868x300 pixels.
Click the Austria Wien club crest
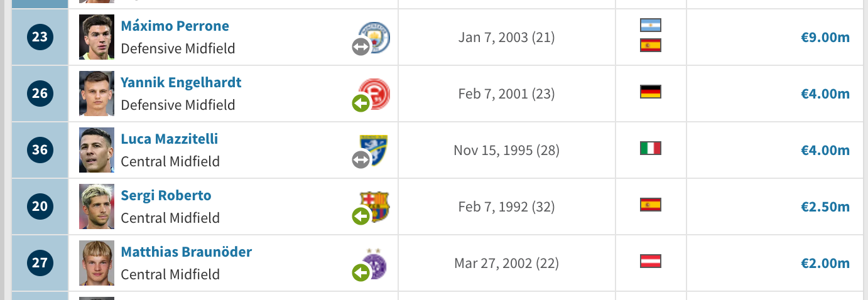[x=374, y=263]
